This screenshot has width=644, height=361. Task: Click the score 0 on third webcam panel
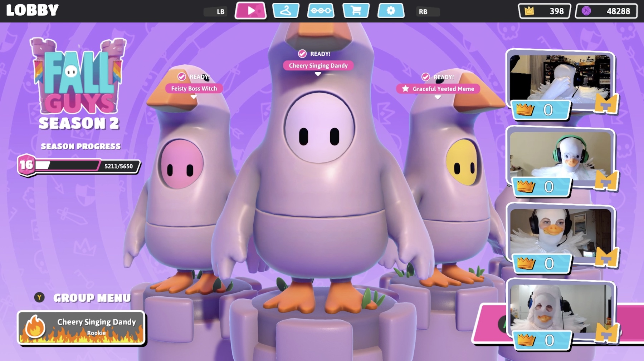(x=549, y=264)
